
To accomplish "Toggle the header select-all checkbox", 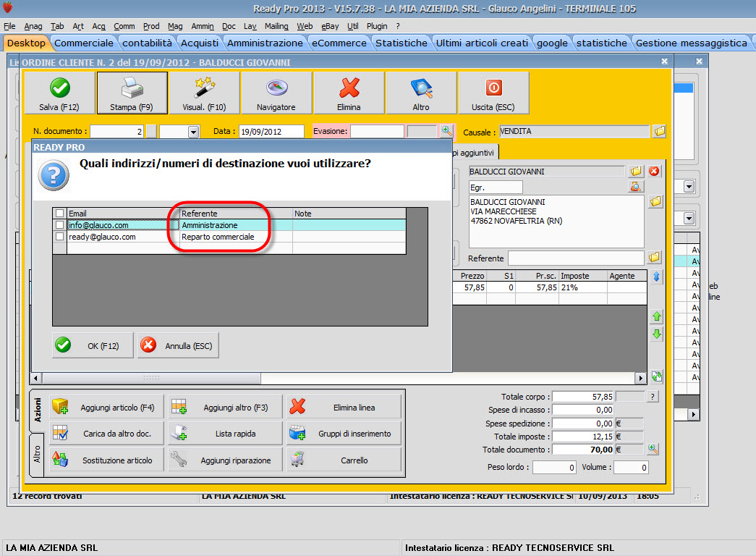I will [60, 214].
